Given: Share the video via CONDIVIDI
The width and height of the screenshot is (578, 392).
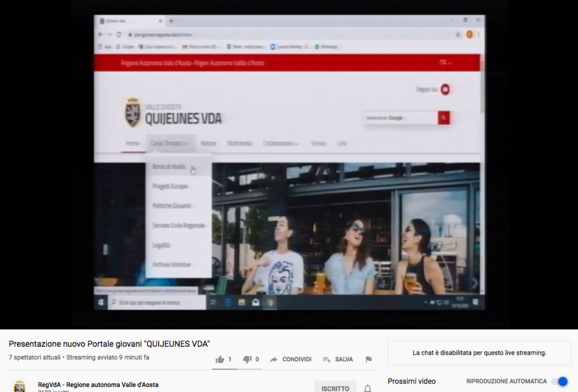Looking at the screenshot, I should pyautogui.click(x=291, y=359).
